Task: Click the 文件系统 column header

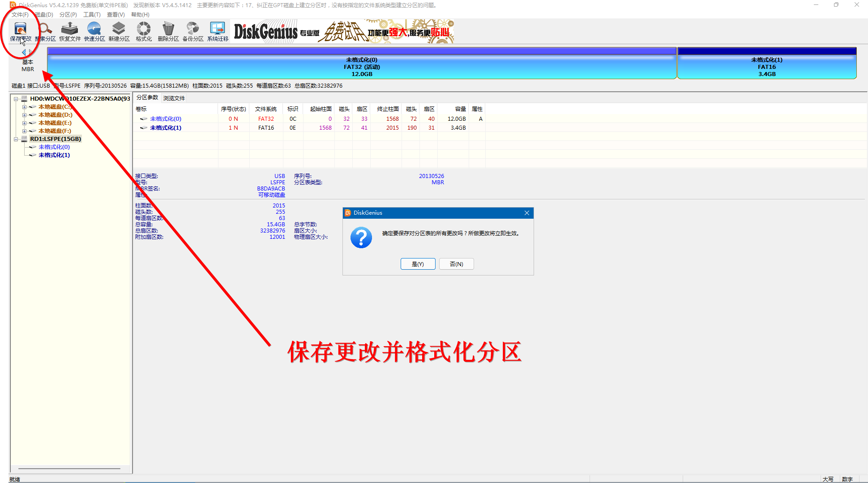Action: click(x=266, y=109)
